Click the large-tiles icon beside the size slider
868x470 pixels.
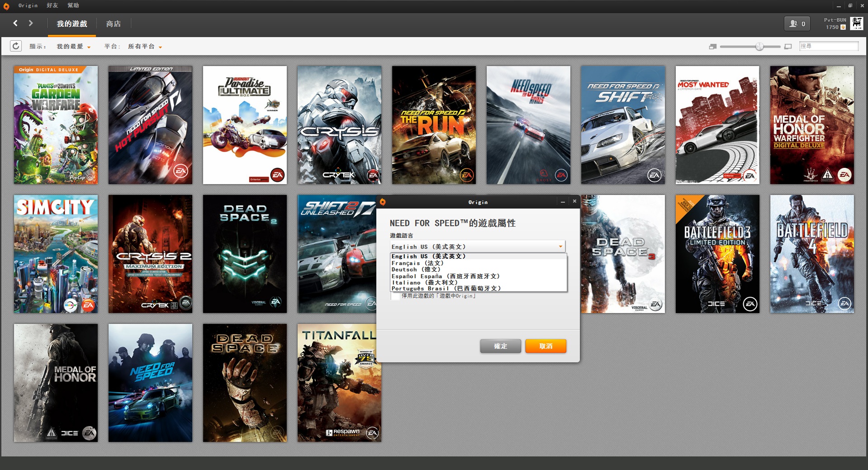788,47
